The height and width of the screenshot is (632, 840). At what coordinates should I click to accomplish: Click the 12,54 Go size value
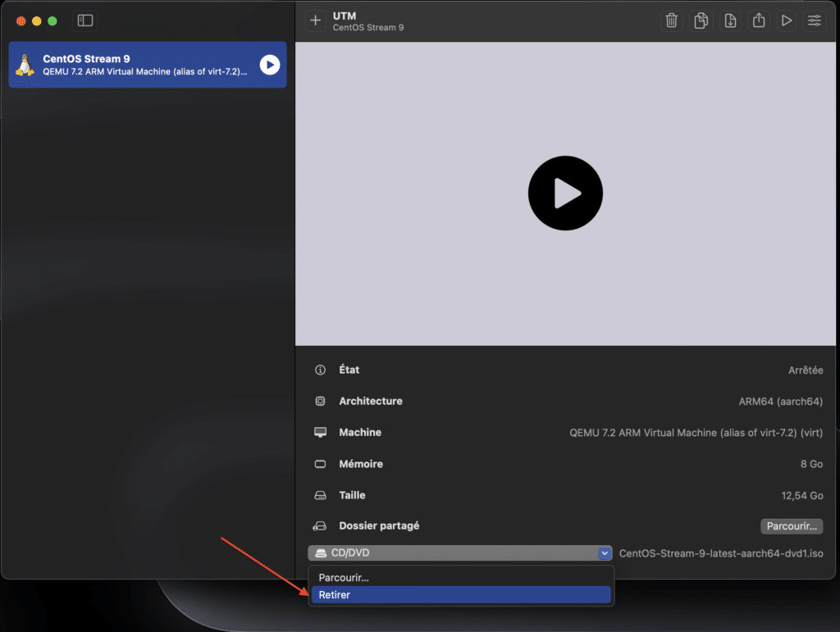coord(802,496)
